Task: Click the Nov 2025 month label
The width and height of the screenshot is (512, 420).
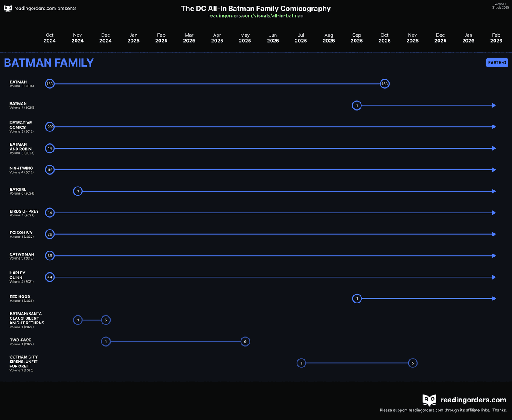Action: coord(413,38)
